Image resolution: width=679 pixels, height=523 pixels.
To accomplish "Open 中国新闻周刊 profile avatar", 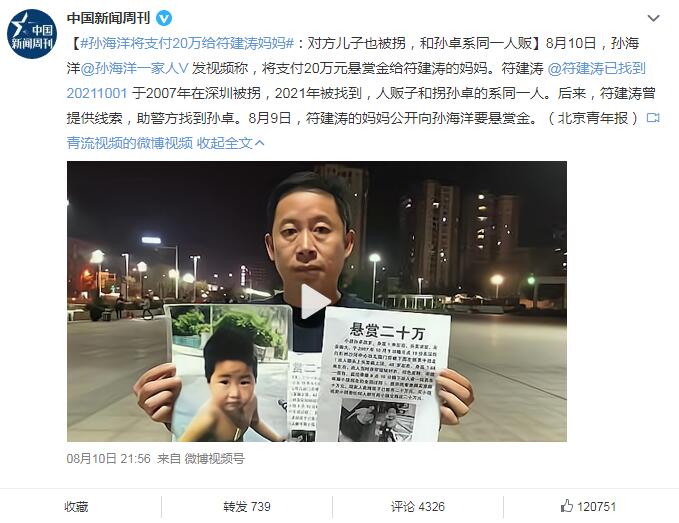I will [32, 34].
